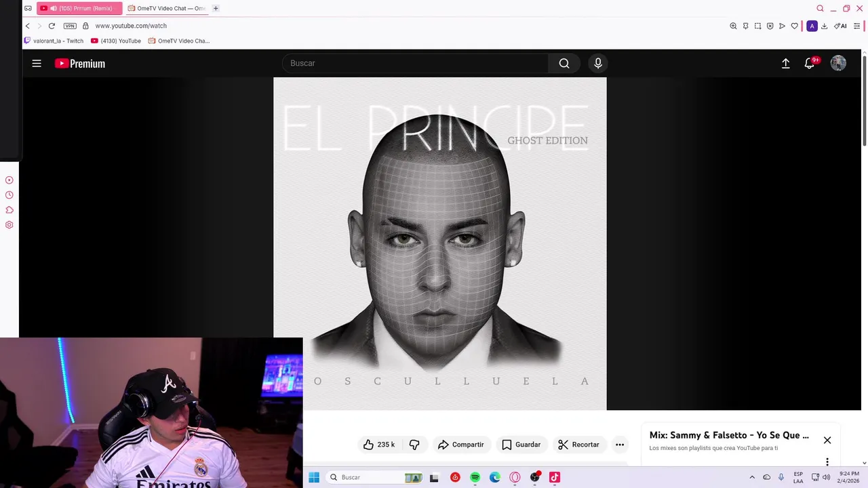Click the taskbar Buscar search box
The height and width of the screenshot is (488, 868).
click(x=374, y=477)
